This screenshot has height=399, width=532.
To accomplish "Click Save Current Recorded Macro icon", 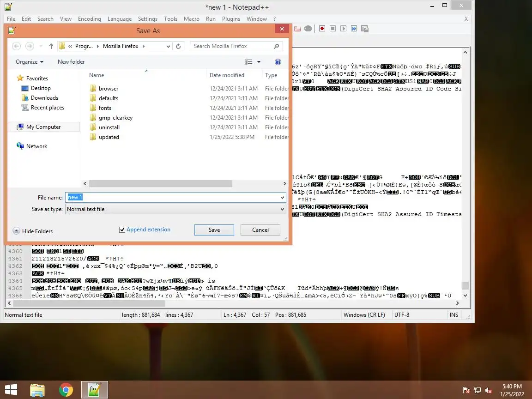I will (x=365, y=29).
